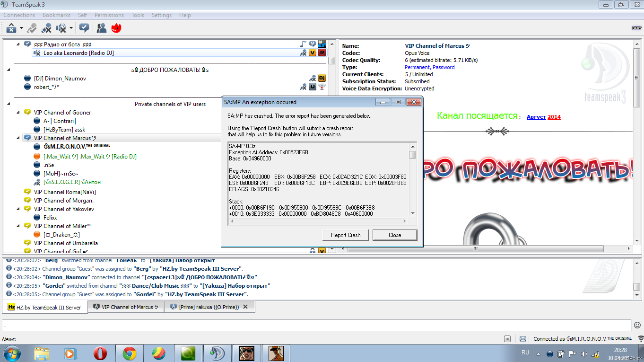Click the U badge next to robert_*7*
644x362 pixels.
tap(313, 87)
